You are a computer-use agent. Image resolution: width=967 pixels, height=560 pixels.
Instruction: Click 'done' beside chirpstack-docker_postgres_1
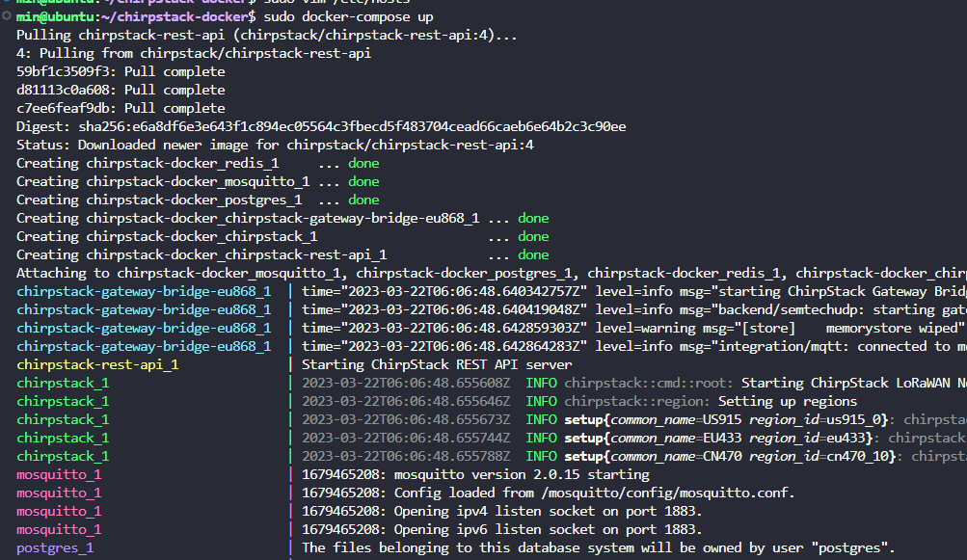click(x=363, y=200)
